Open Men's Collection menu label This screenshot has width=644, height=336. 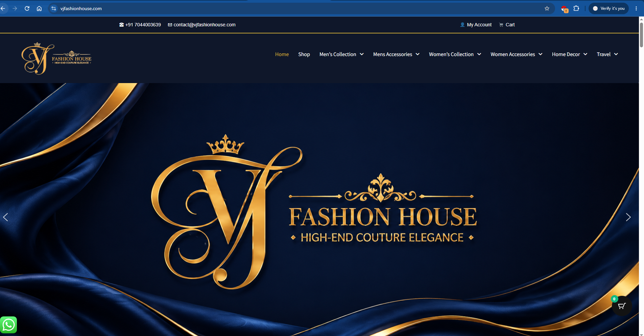pos(338,54)
